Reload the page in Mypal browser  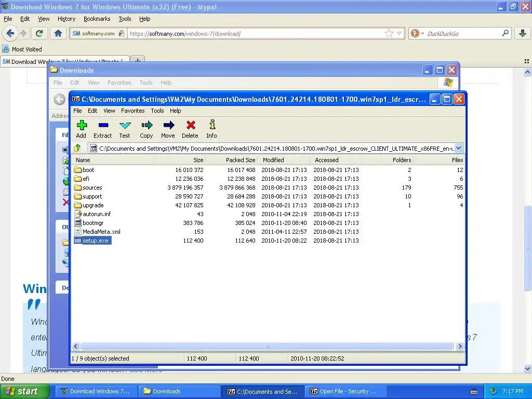[x=39, y=33]
